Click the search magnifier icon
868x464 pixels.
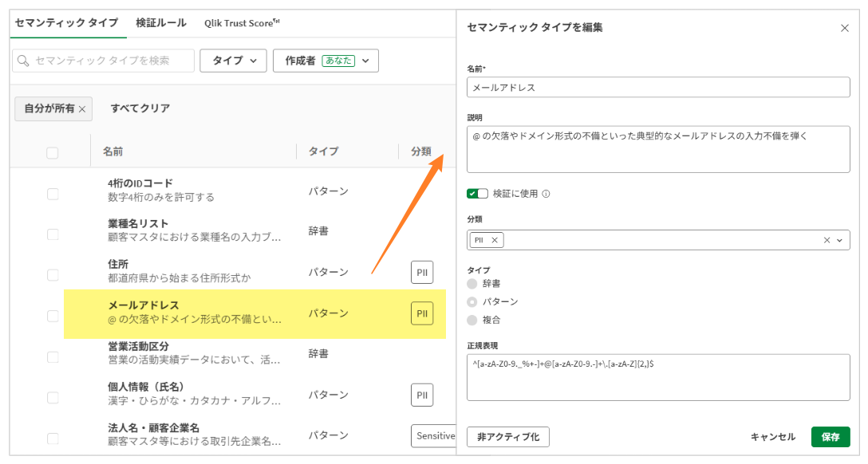click(x=23, y=61)
